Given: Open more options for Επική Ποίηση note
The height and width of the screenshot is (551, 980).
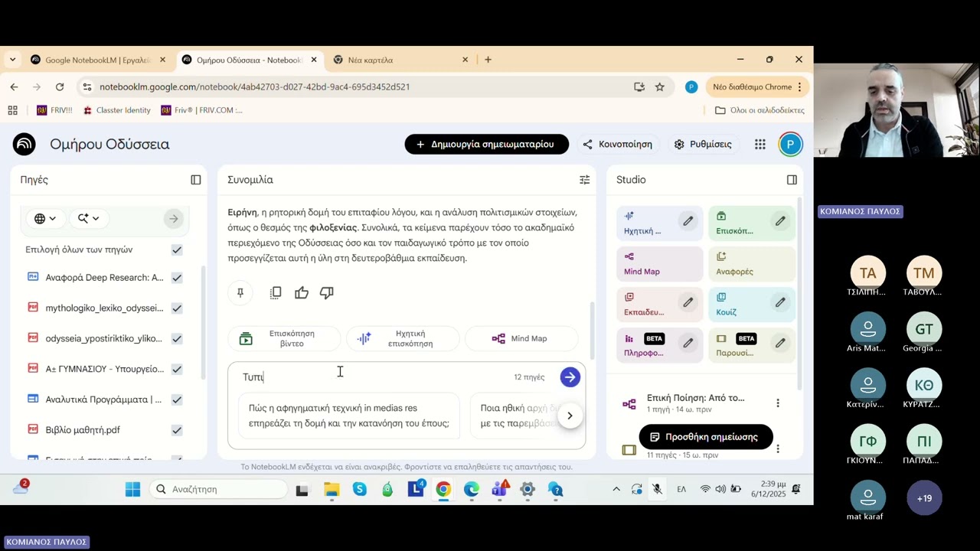Looking at the screenshot, I should 778,403.
